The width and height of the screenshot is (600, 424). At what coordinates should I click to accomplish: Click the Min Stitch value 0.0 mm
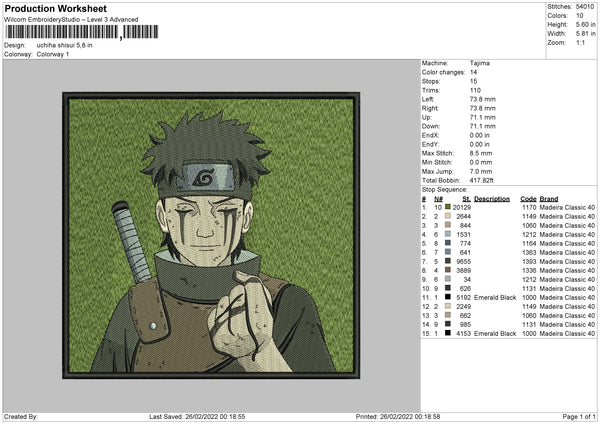click(x=481, y=162)
